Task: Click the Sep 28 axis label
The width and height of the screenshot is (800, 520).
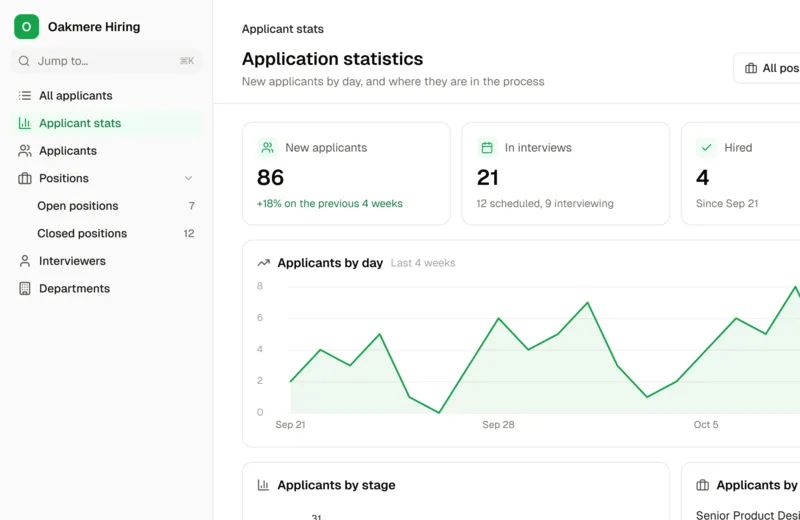Action: point(498,425)
